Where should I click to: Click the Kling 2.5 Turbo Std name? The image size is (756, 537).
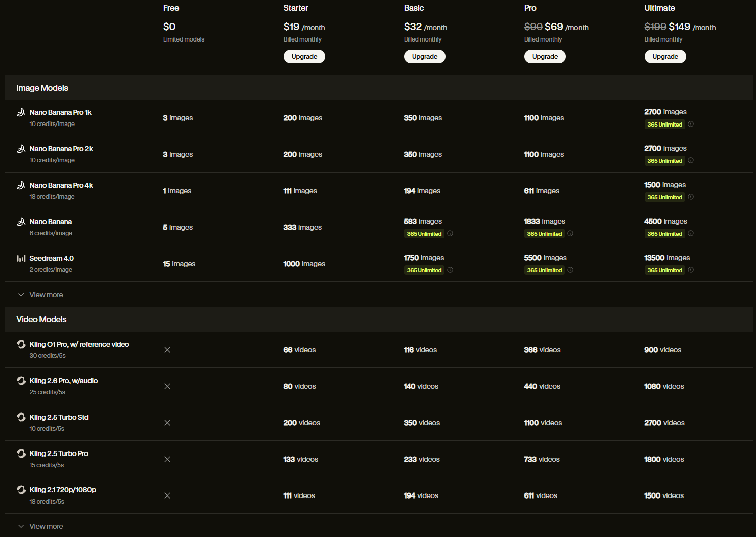click(59, 417)
